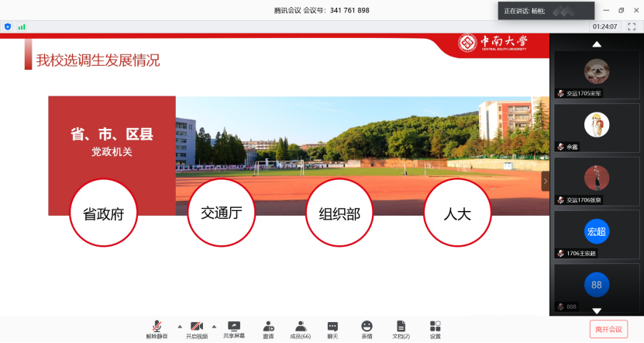Expand audio options arrow beside 解除静音

click(x=180, y=326)
